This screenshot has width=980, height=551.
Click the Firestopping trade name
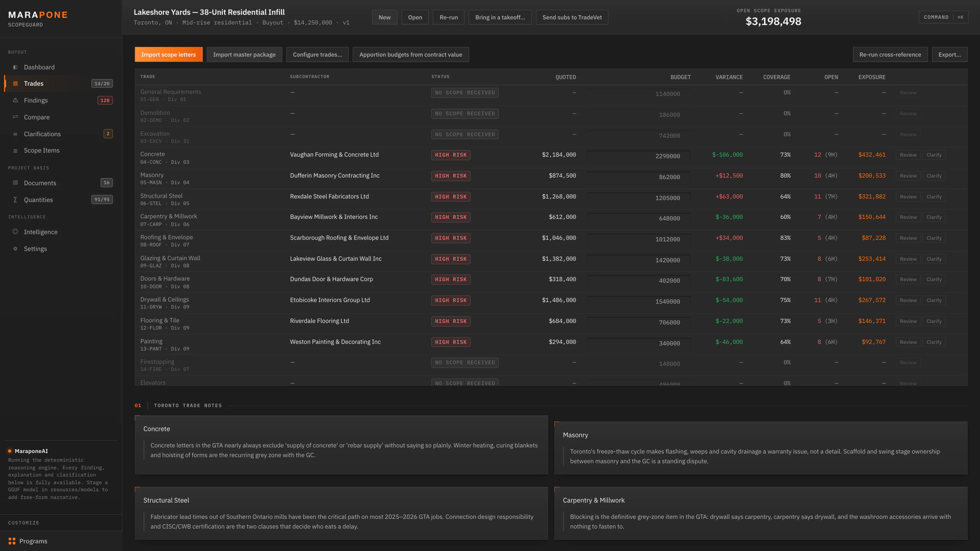tap(157, 362)
